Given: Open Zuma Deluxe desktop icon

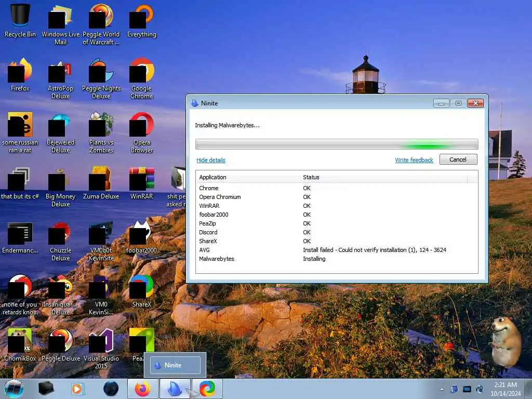Looking at the screenshot, I should [101, 183].
